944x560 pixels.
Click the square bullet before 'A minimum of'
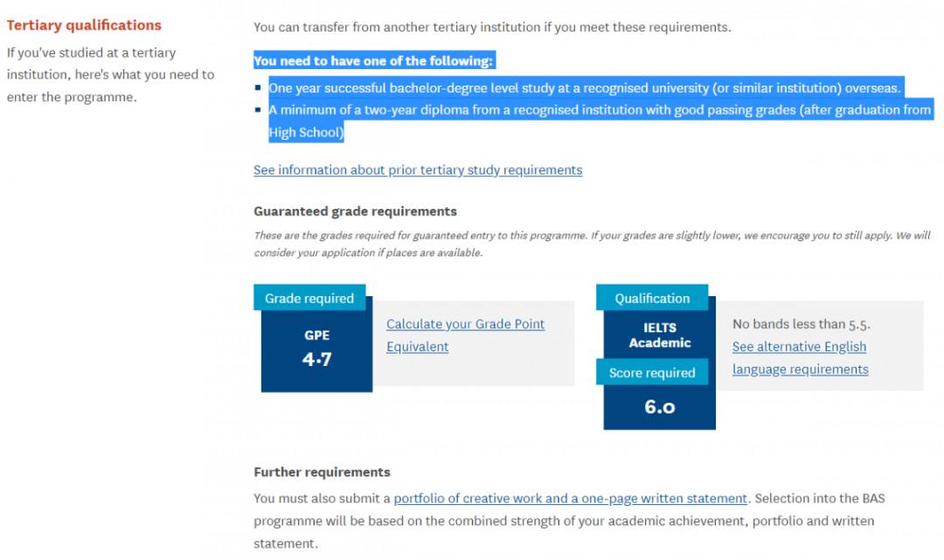(259, 111)
